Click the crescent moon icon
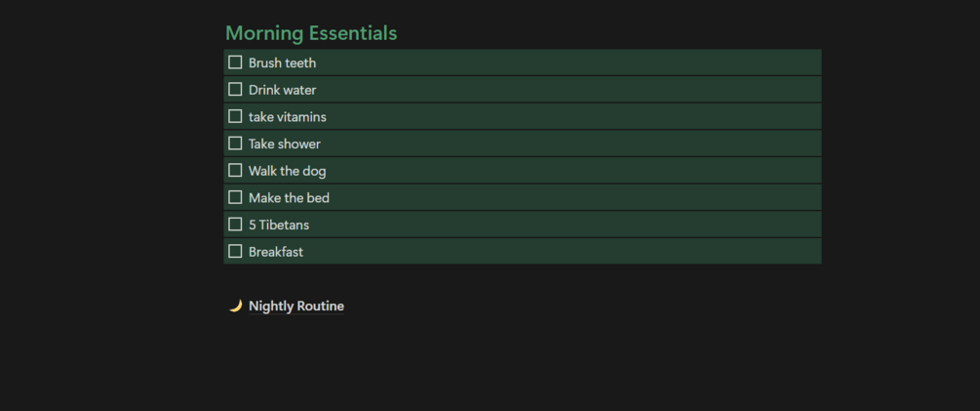Screen dimensions: 980x411 [x=235, y=307]
